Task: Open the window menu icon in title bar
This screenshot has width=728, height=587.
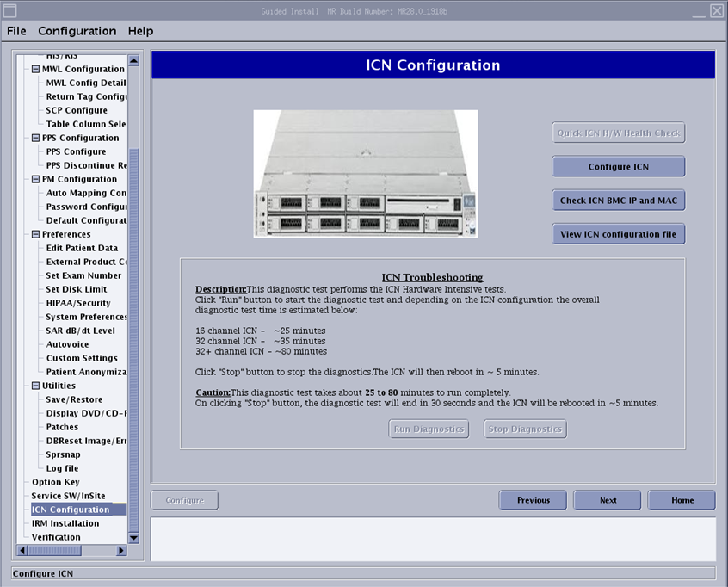Action: [x=10, y=10]
